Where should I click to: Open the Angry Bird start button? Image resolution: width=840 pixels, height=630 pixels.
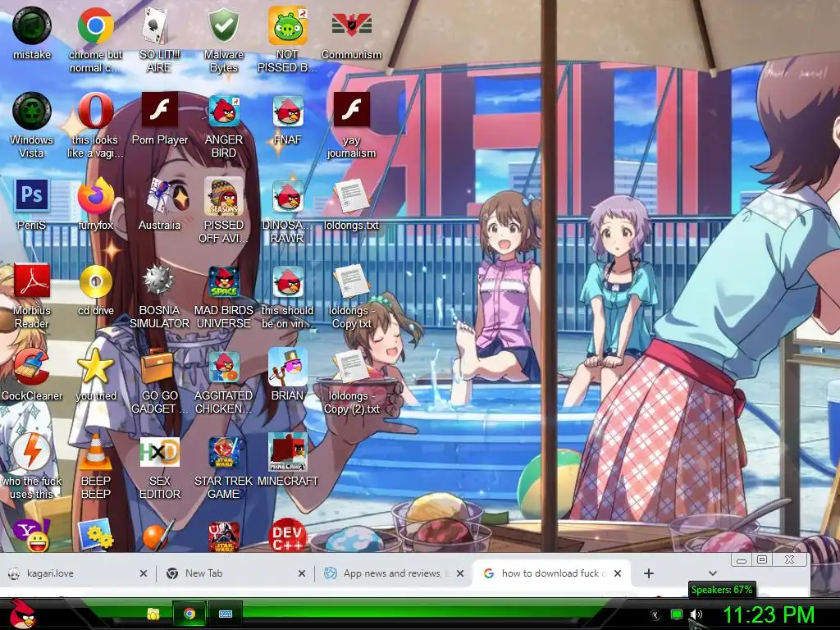click(22, 614)
